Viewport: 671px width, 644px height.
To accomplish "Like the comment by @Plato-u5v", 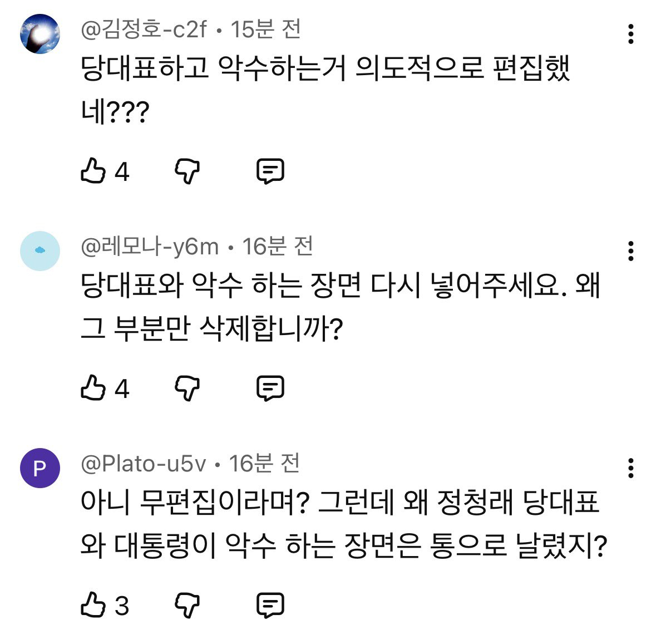I will click(93, 605).
